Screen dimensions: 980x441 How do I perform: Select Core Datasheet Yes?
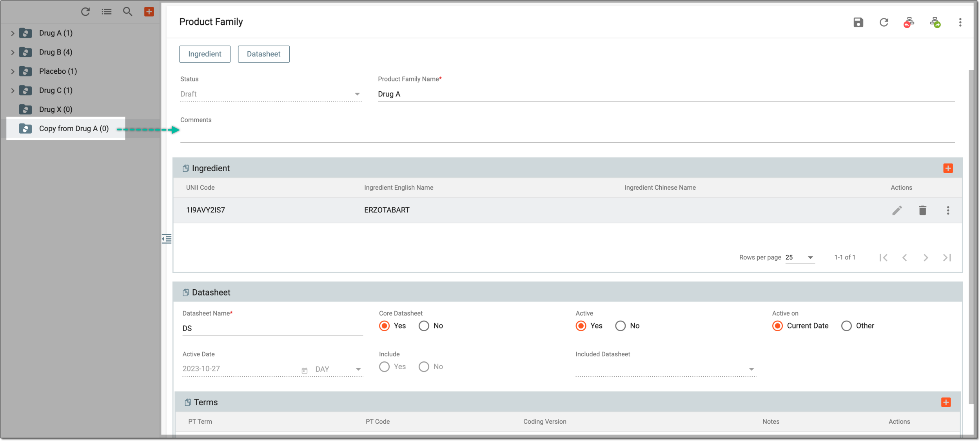pyautogui.click(x=385, y=326)
